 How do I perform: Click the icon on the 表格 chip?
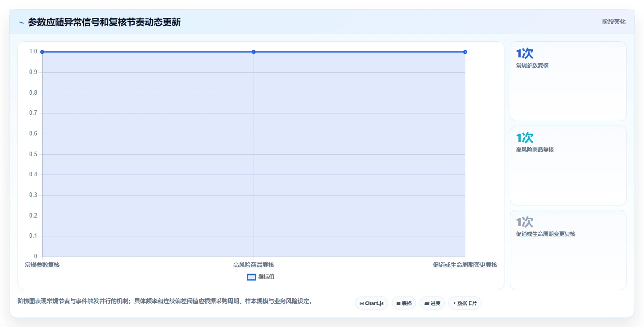click(398, 304)
